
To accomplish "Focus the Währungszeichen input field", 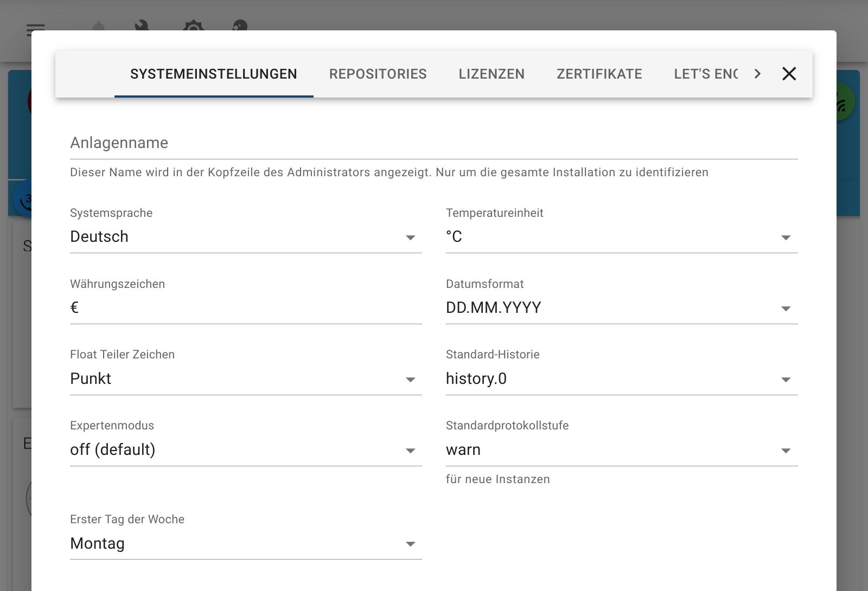I will pos(245,308).
